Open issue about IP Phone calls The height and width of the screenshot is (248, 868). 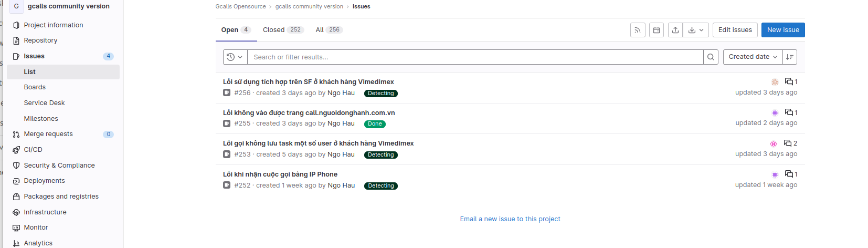click(x=280, y=174)
